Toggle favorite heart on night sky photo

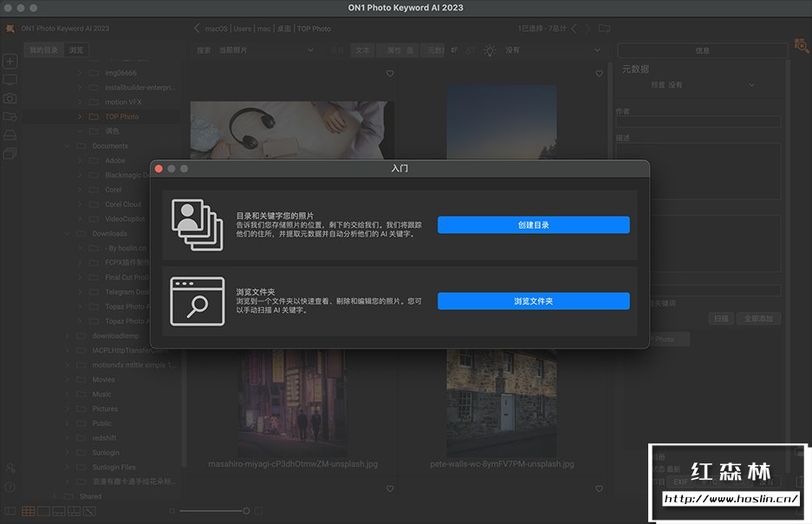(599, 74)
